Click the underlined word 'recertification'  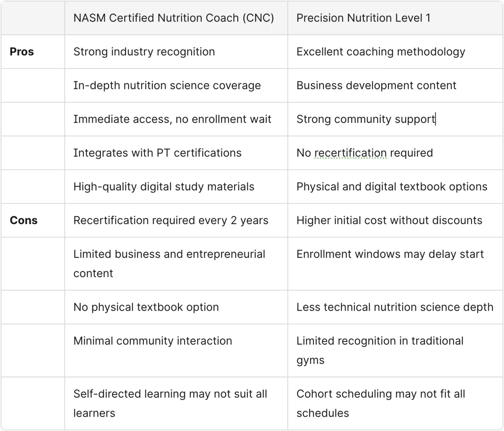pos(350,153)
